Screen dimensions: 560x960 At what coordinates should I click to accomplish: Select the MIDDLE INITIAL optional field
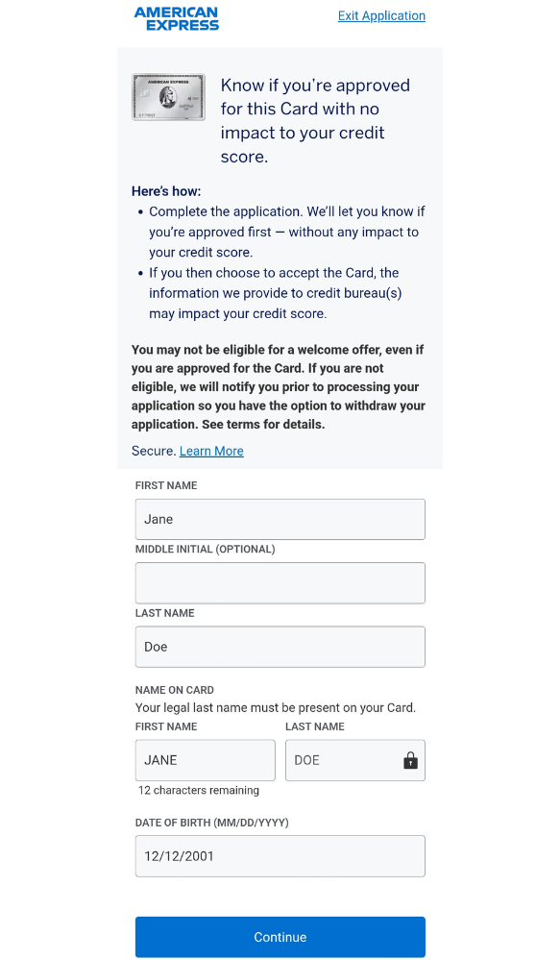tap(280, 582)
